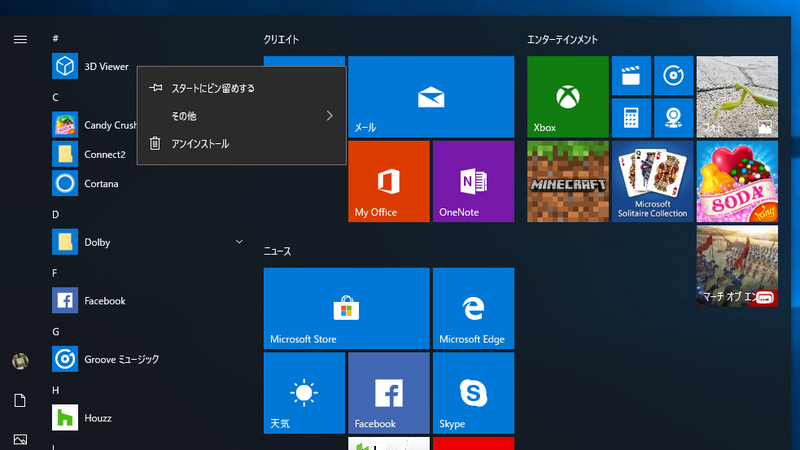
Task: Select その他 in the context menu
Action: point(242,116)
